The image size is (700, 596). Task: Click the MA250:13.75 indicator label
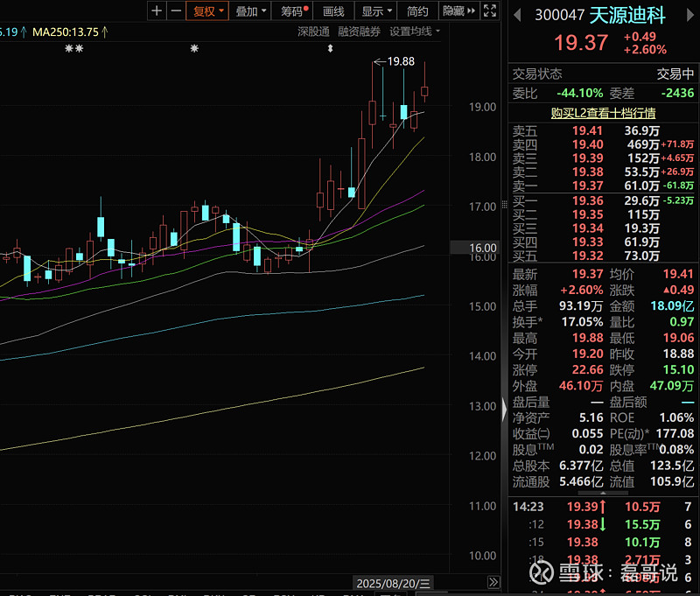click(70, 32)
